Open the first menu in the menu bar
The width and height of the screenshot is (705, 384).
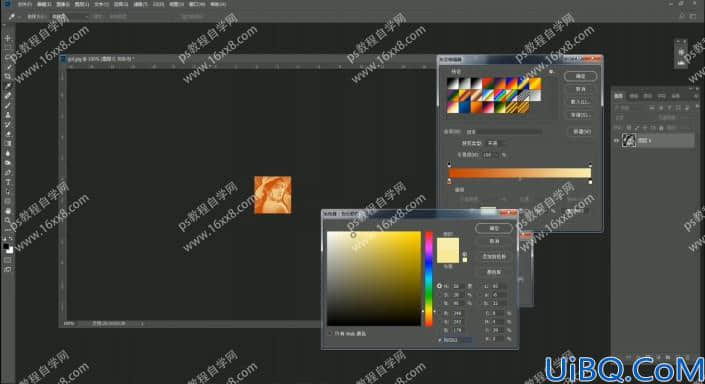pos(24,4)
